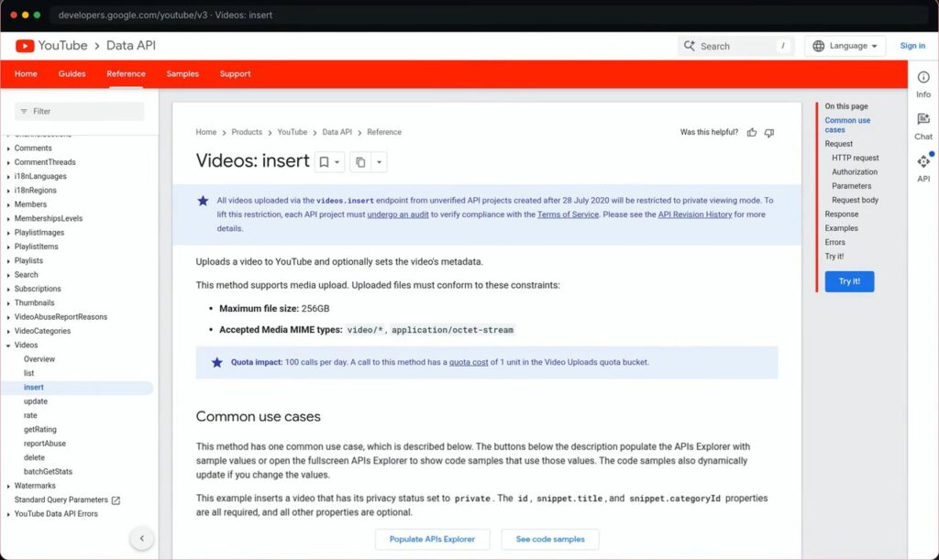Image resolution: width=939 pixels, height=560 pixels.
Task: Open the Home tab
Action: [26, 74]
